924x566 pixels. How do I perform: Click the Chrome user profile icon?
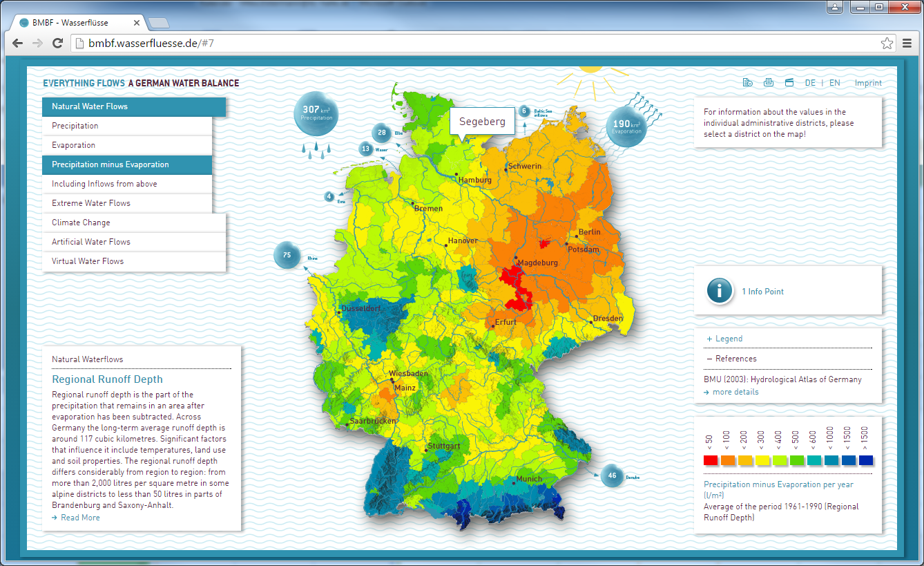coord(835,7)
